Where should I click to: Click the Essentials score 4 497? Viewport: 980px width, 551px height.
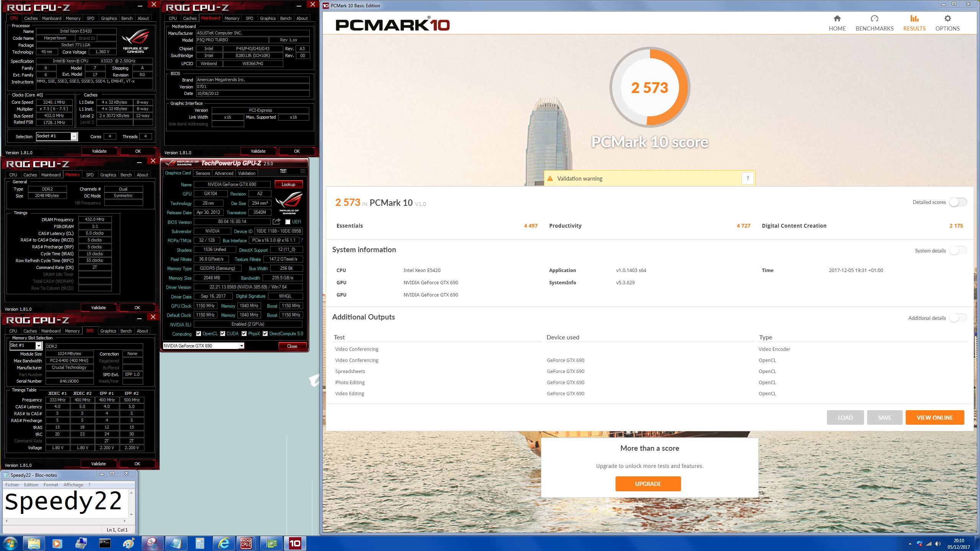[531, 226]
